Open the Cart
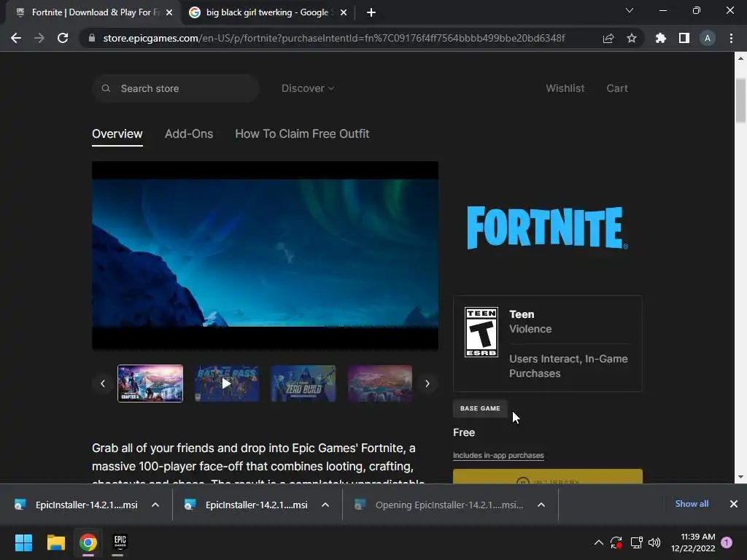 coord(617,88)
